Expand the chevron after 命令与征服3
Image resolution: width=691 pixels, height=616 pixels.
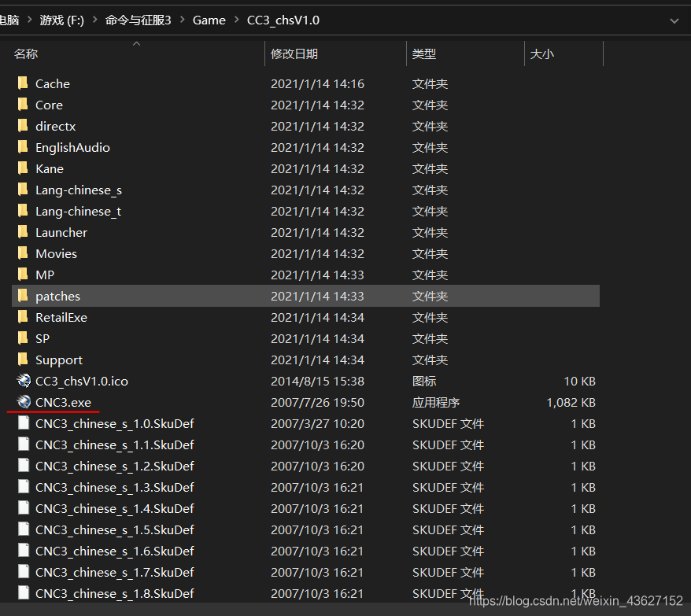click(182, 20)
